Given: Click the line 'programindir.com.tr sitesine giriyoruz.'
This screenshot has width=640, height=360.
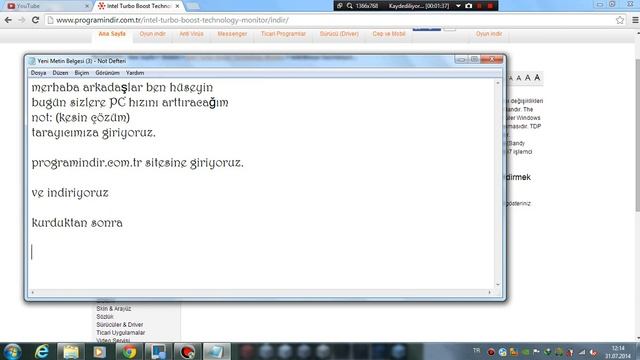Looking at the screenshot, I should click(x=138, y=163).
